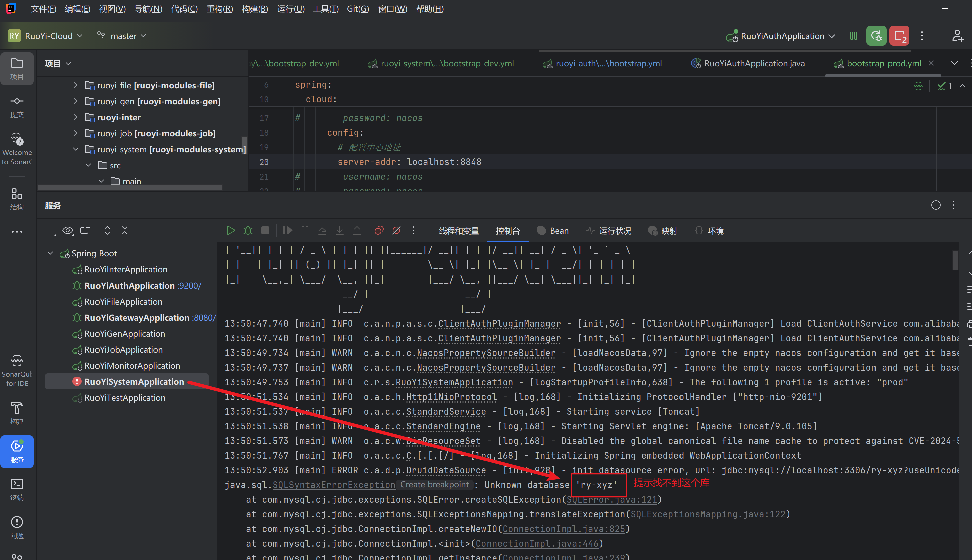Expand the ruoyi-gen module node
972x560 pixels.
point(76,101)
